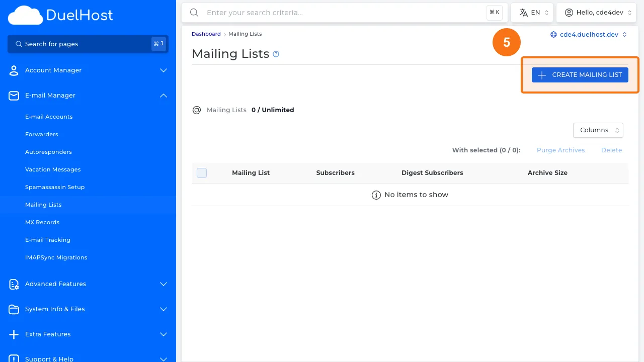
Task: Open the Account Manager section icon
Action: (x=14, y=70)
